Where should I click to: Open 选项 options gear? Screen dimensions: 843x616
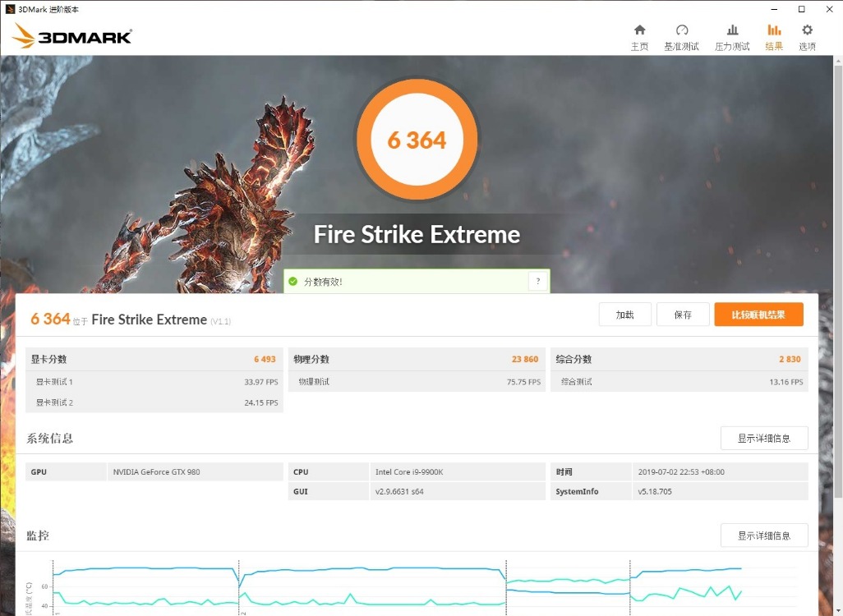pos(807,38)
